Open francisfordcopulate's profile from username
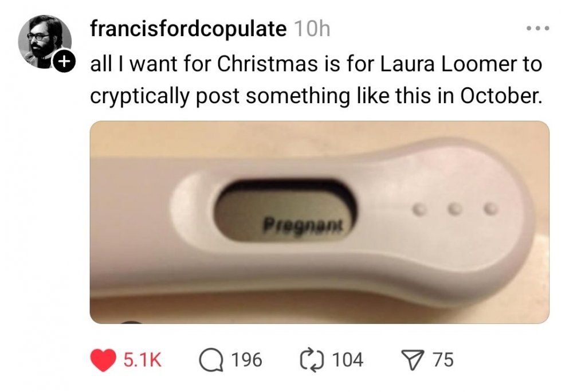Image resolution: width=573 pixels, height=392 pixels. 189,29
